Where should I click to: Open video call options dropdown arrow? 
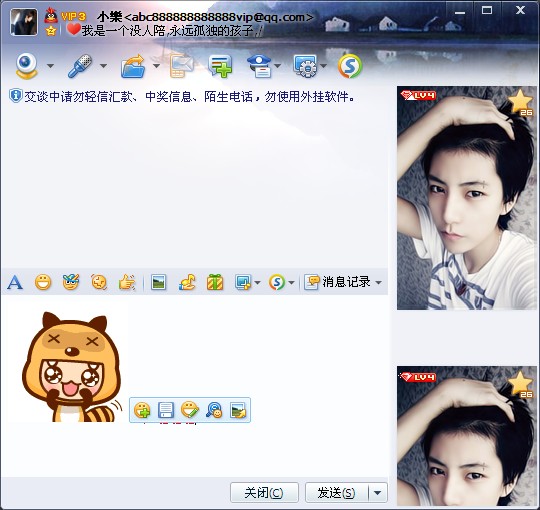click(x=50, y=65)
